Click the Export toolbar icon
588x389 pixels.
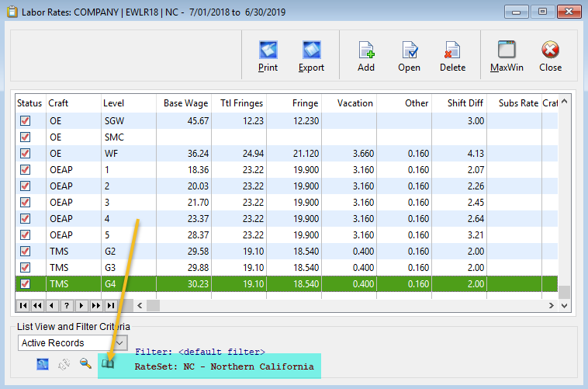[x=311, y=50]
